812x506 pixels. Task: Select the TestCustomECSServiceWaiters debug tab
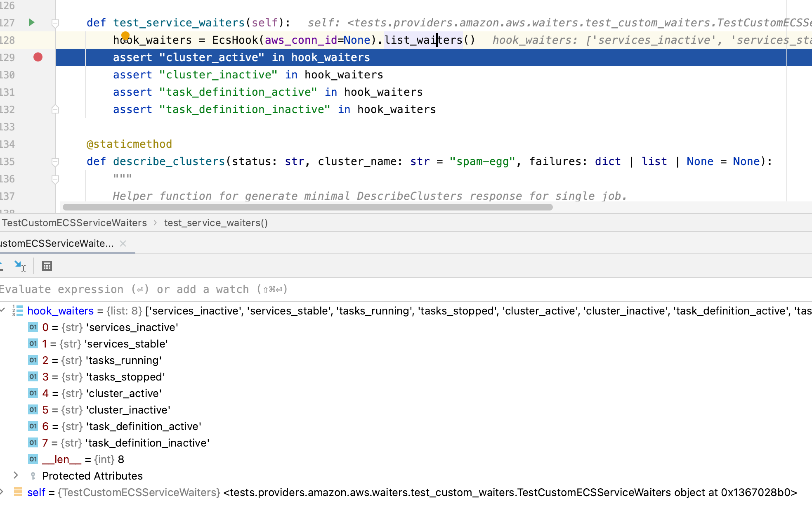tap(57, 244)
